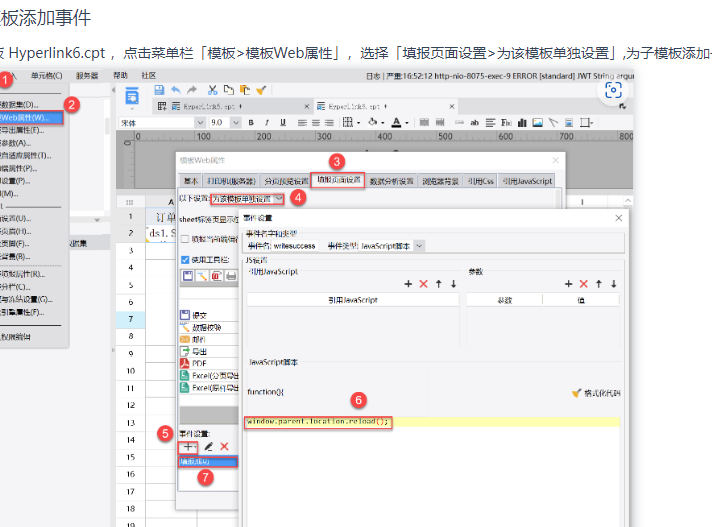Switch to the 分页预览设置 tab
Screen dimensions: 712x527
pos(286,181)
